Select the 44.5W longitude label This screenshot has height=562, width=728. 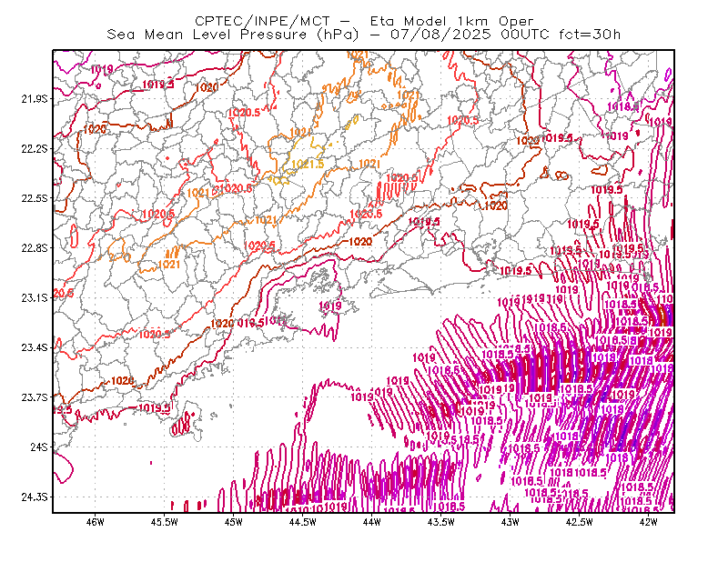click(303, 522)
